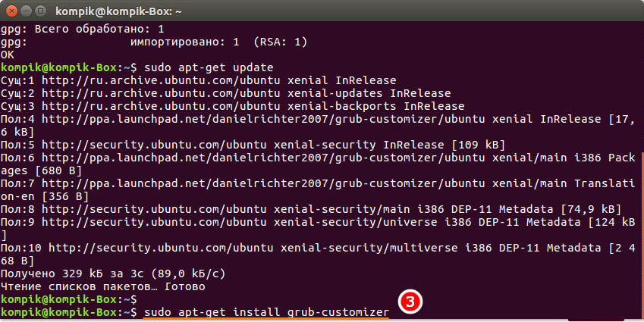Click the empty prompt line above install command
Viewport: 644px width, 322px height.
pos(69,299)
